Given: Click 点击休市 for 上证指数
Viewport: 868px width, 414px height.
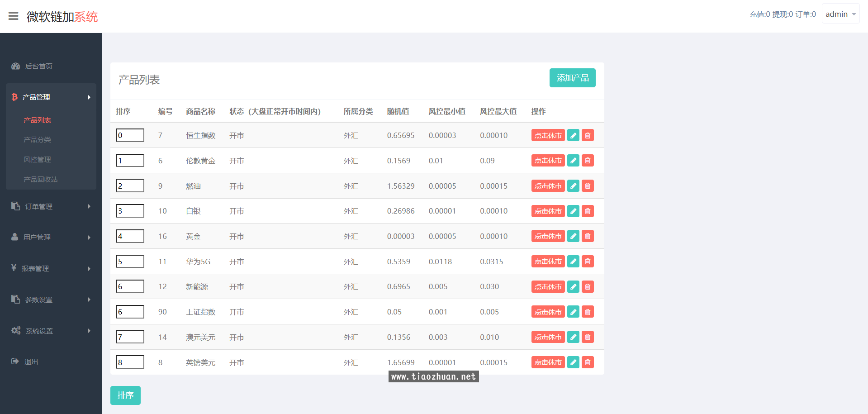Looking at the screenshot, I should (x=548, y=312).
